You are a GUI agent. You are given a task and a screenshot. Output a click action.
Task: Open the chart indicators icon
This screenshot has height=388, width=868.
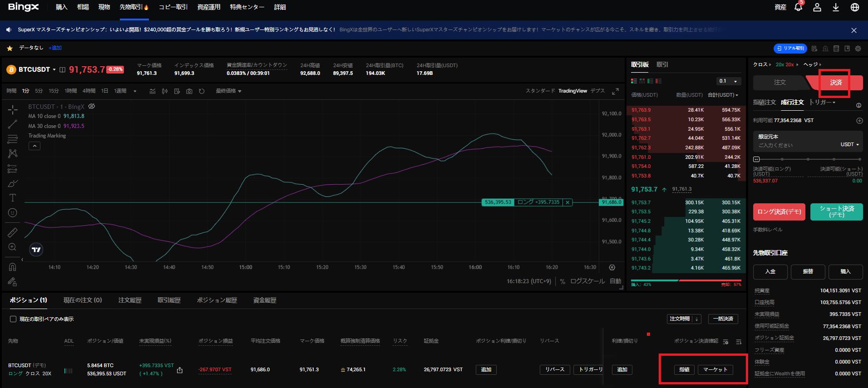(x=153, y=91)
